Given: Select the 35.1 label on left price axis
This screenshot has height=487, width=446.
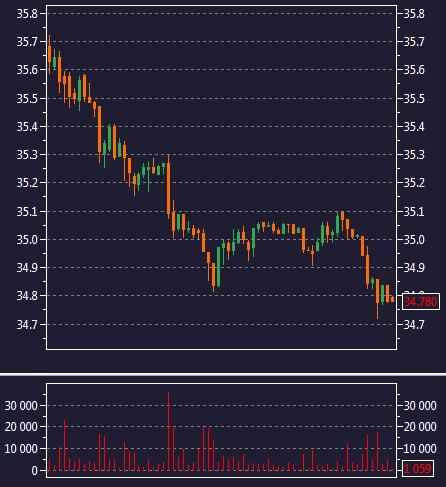Looking at the screenshot, I should point(27,211).
